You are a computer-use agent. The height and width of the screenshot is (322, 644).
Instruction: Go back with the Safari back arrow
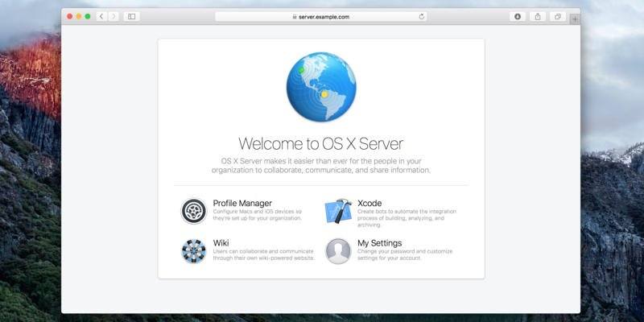101,16
